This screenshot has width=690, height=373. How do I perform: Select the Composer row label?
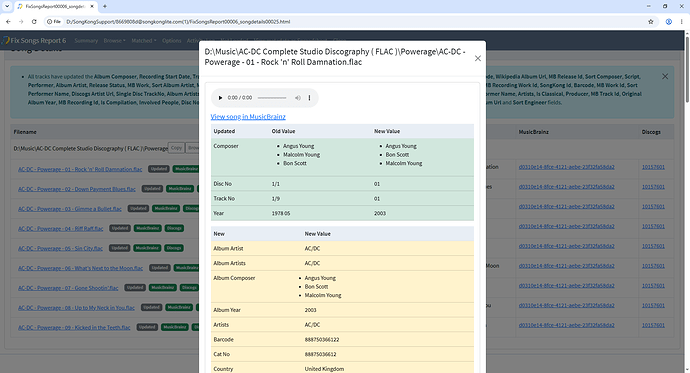pos(226,146)
